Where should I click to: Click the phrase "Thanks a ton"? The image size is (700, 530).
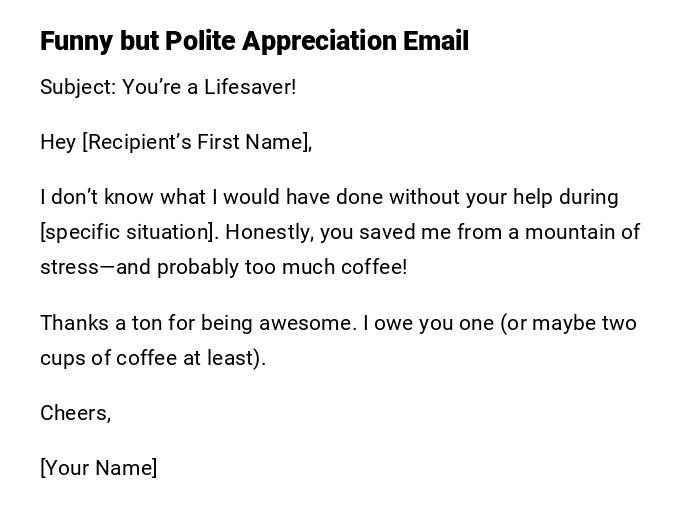pos(97,323)
